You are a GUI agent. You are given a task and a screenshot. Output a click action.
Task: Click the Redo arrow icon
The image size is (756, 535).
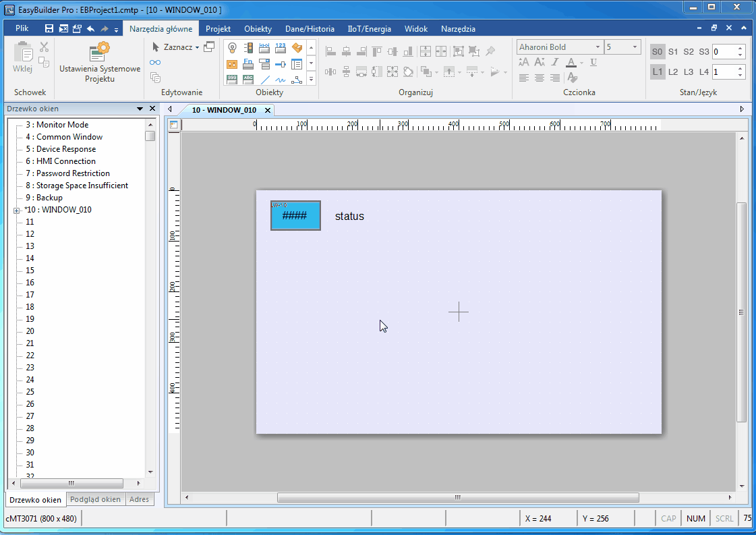[104, 29]
